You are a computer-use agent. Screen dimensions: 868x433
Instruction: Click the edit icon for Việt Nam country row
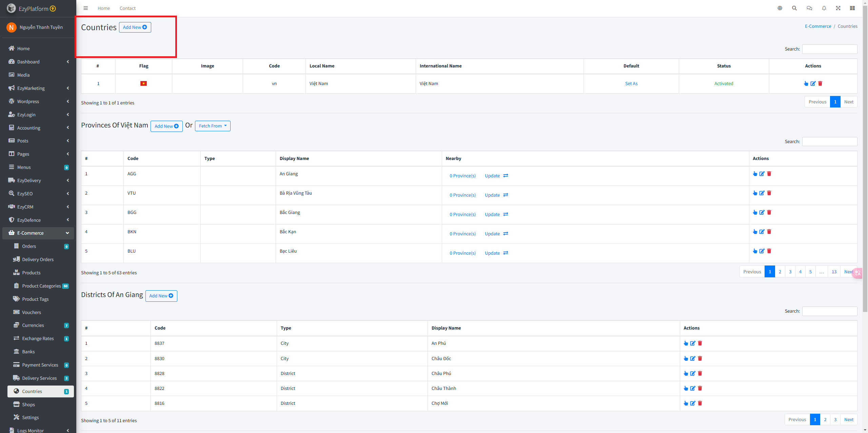[x=813, y=83]
